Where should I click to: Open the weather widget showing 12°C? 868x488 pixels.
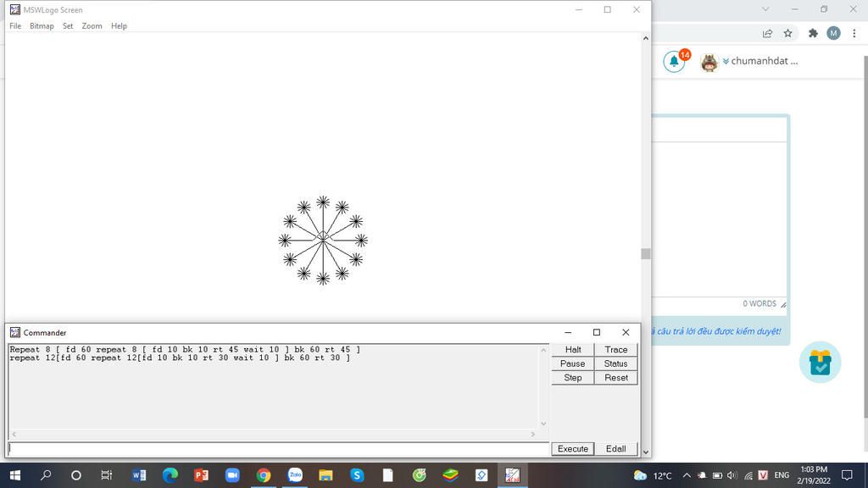click(654, 476)
